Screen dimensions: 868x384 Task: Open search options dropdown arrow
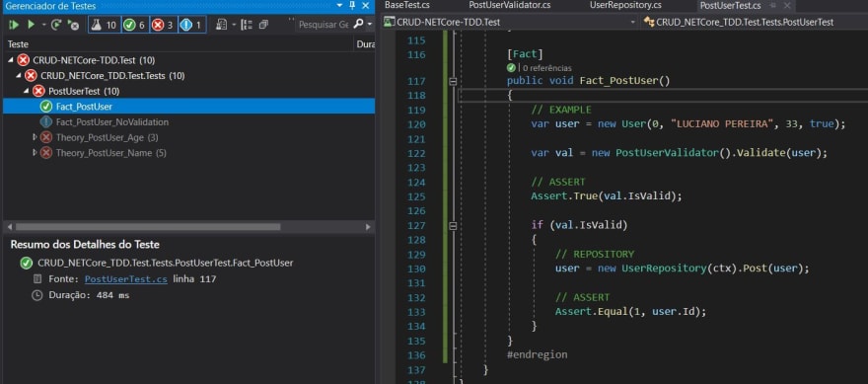[x=370, y=25]
